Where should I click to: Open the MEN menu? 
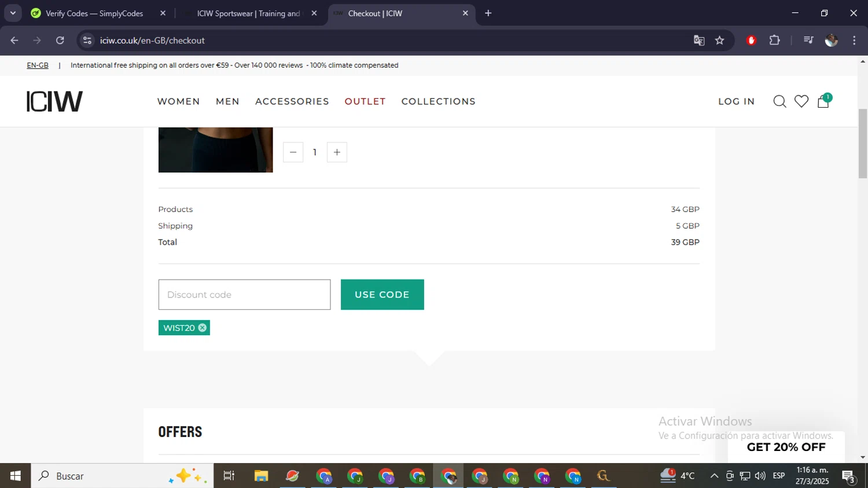click(x=227, y=101)
